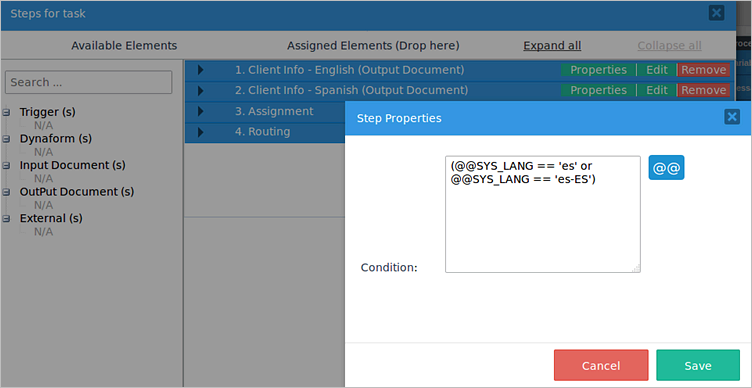Collapse the Dynaform (s) tree node
This screenshot has width=752, height=388.
pos(6,139)
